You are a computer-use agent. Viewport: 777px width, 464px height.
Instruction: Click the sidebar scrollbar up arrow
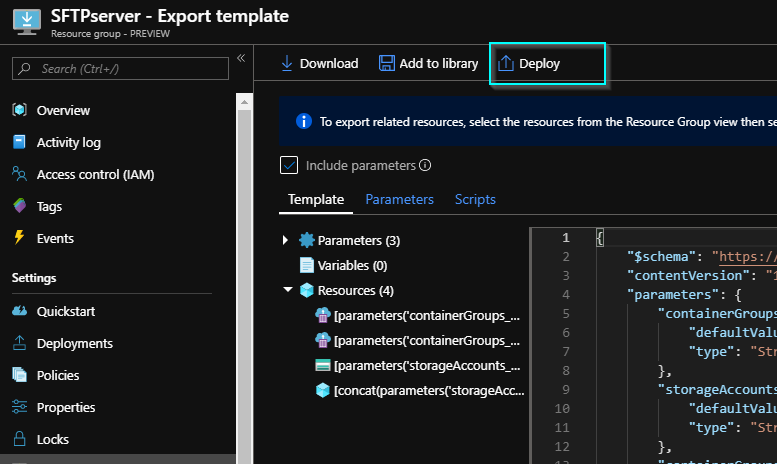244,103
